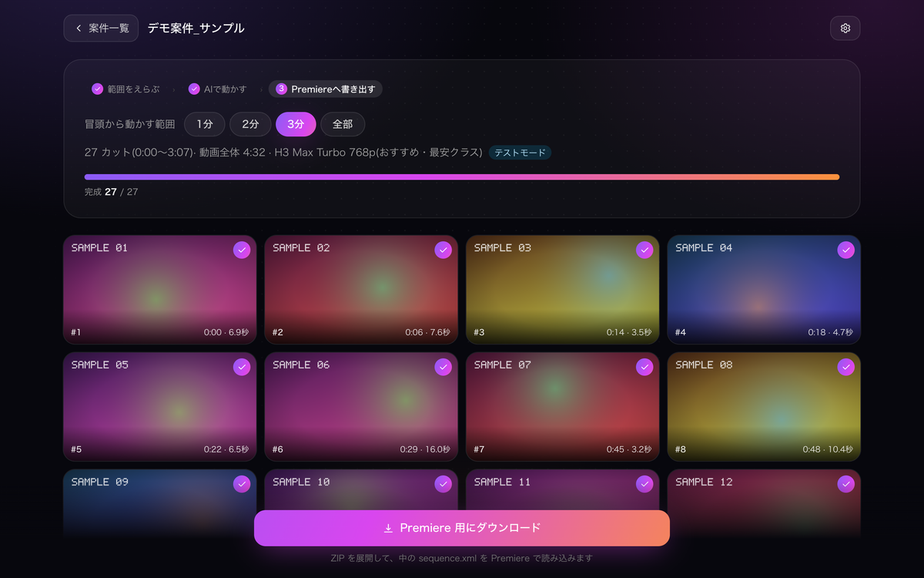Go back to 案件一覧 list
This screenshot has height=578, width=924.
tap(101, 29)
